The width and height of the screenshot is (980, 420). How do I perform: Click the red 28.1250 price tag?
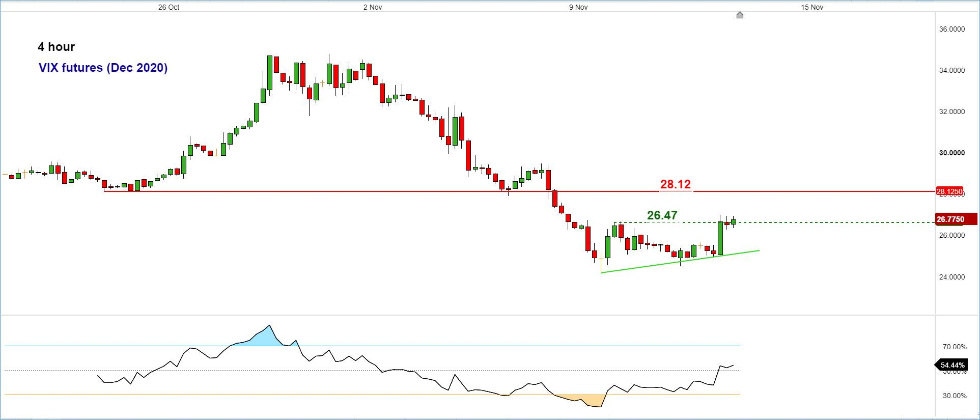tap(949, 192)
